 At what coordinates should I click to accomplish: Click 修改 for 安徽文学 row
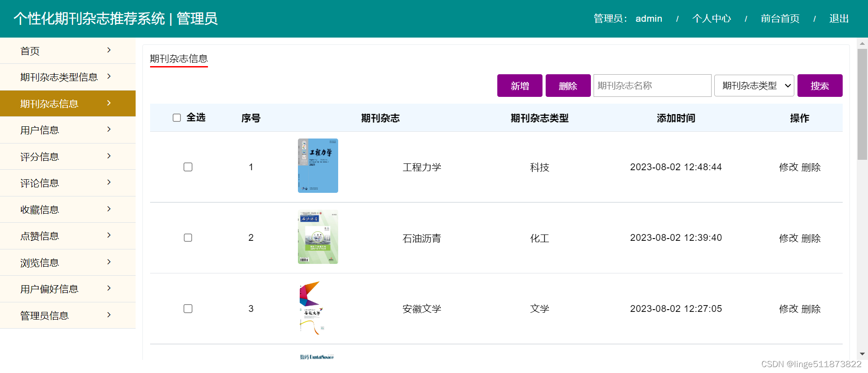click(x=788, y=309)
